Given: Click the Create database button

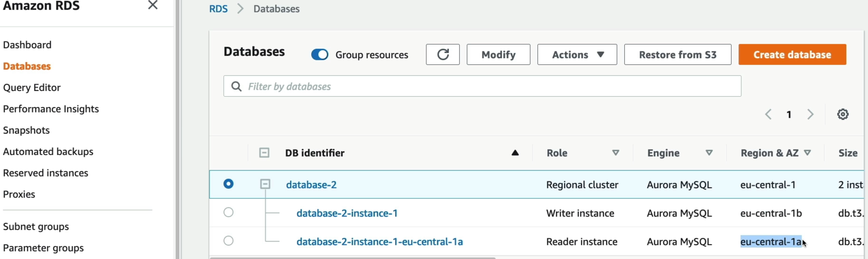Looking at the screenshot, I should coord(792,55).
